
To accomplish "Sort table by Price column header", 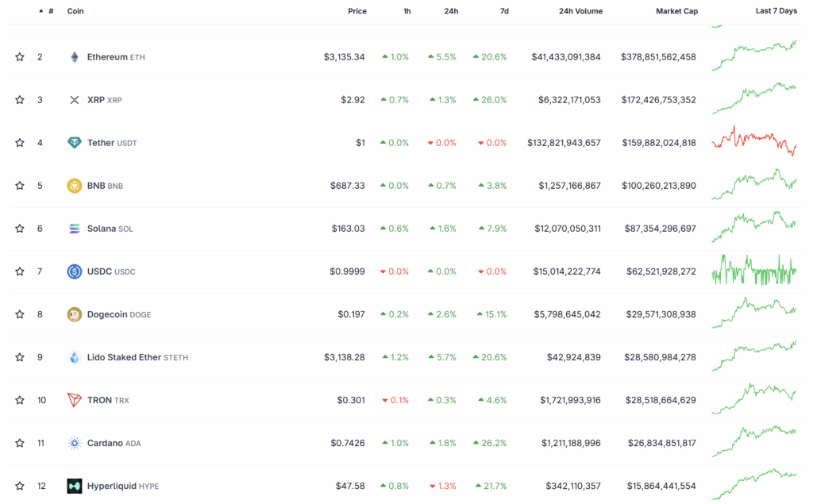I will coord(356,11).
